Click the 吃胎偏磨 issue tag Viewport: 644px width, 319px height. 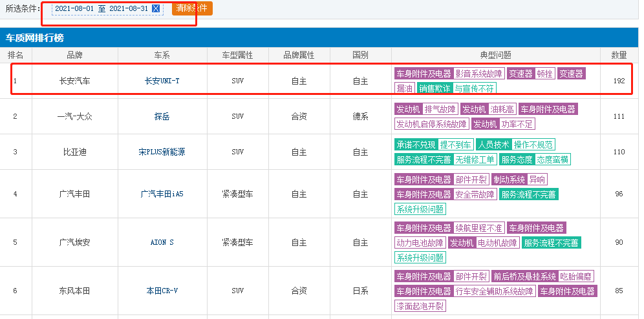point(576,276)
